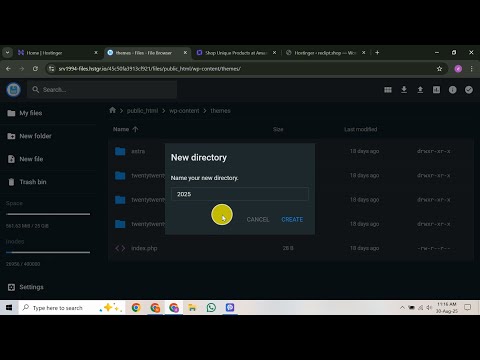This screenshot has width=480, height=360.
Task: Open WhatsApp from taskbar
Action: coord(211,307)
